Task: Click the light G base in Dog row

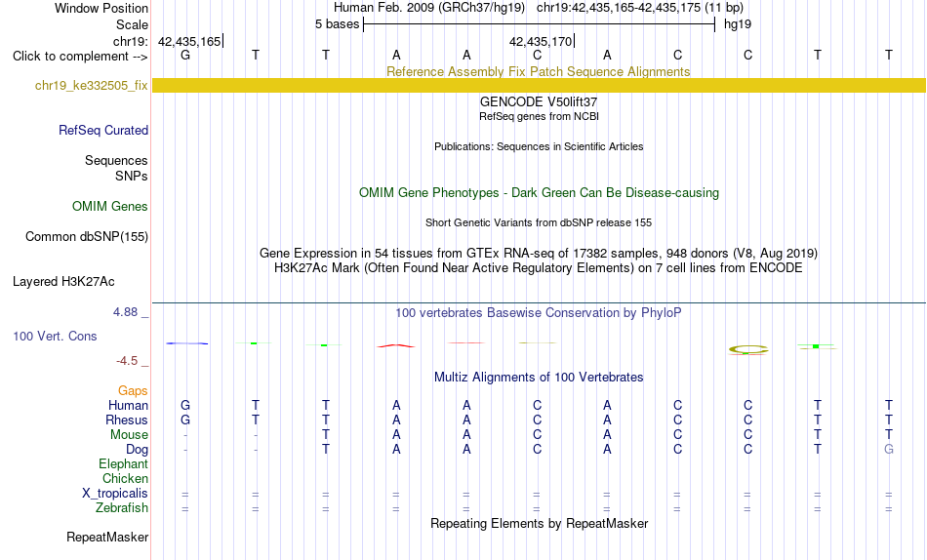Action: pos(889,450)
